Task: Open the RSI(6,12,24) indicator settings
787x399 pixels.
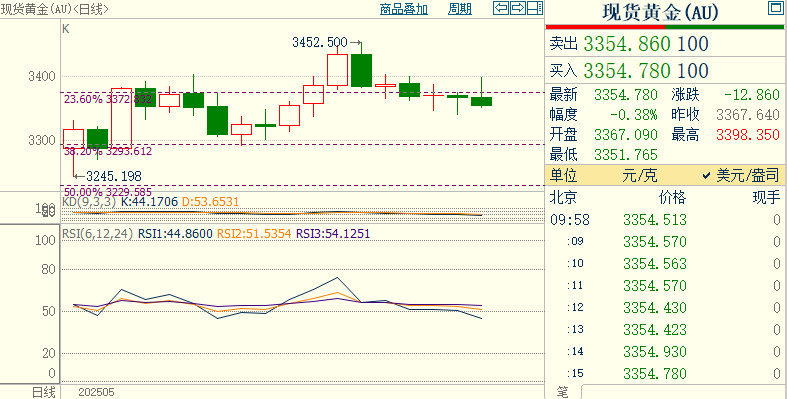Action: (97, 233)
